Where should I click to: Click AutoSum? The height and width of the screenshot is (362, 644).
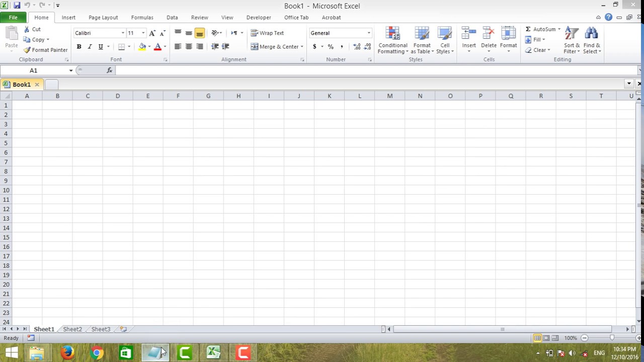click(x=539, y=29)
